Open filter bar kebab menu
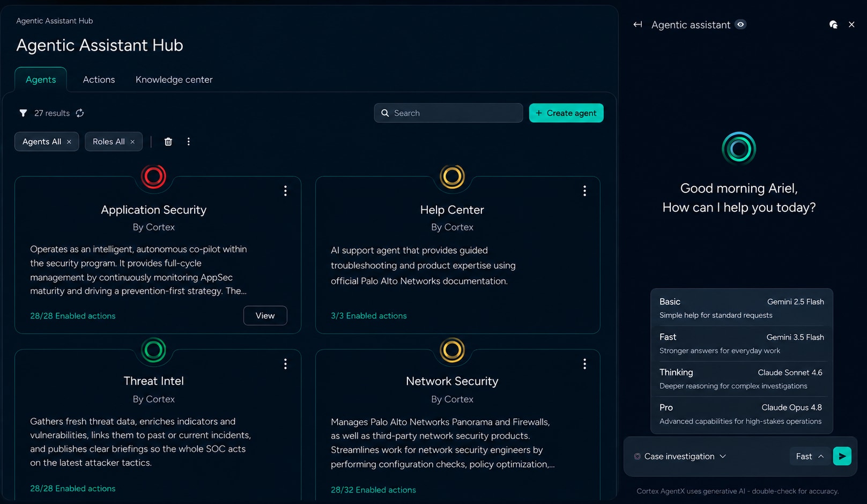The width and height of the screenshot is (867, 504). (188, 142)
